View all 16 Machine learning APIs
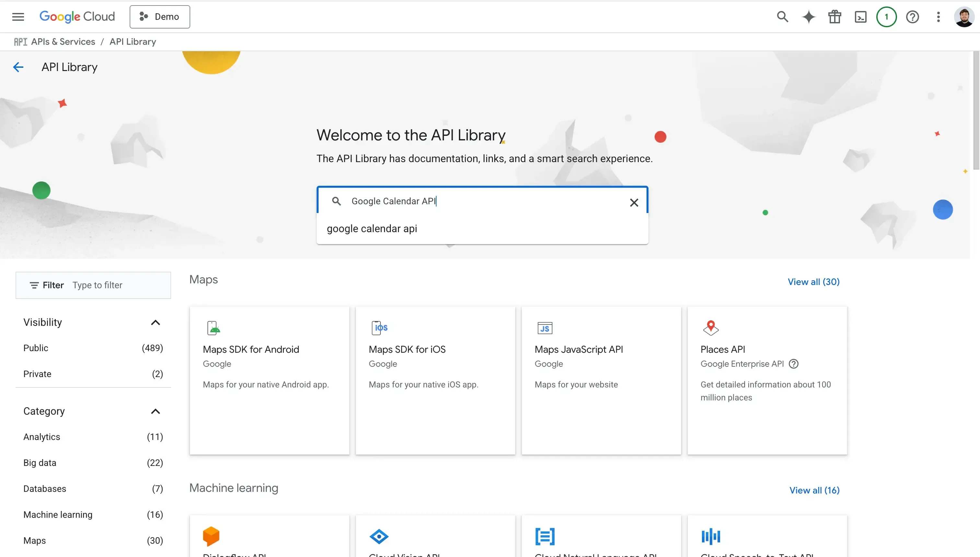Image resolution: width=980 pixels, height=557 pixels. pos(814,491)
